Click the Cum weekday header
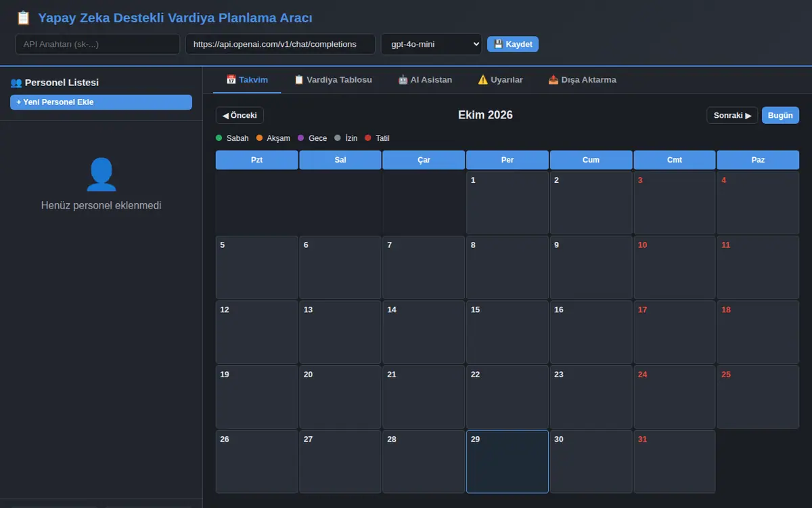The height and width of the screenshot is (508, 812). pos(591,160)
